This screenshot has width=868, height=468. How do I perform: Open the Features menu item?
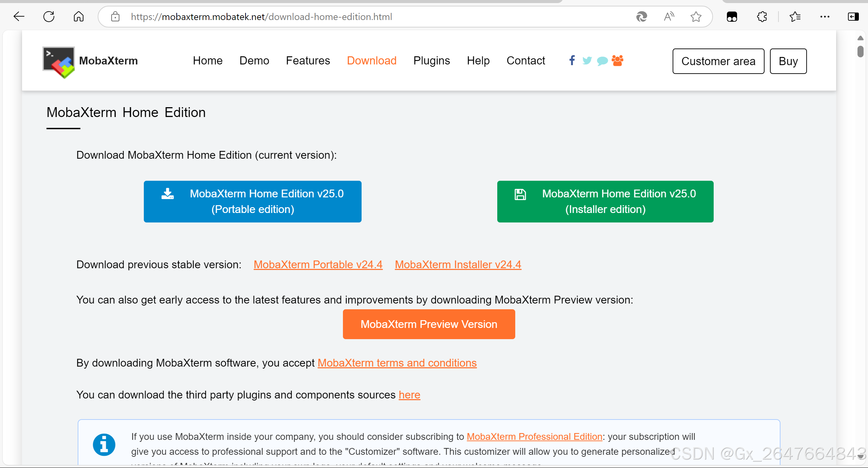click(308, 61)
